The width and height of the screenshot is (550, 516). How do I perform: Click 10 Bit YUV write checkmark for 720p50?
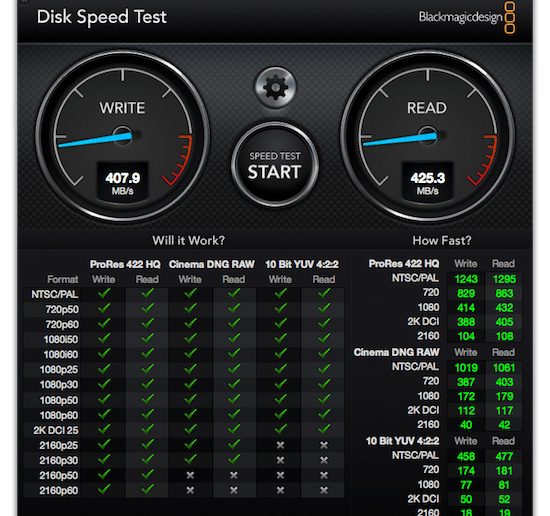[281, 308]
